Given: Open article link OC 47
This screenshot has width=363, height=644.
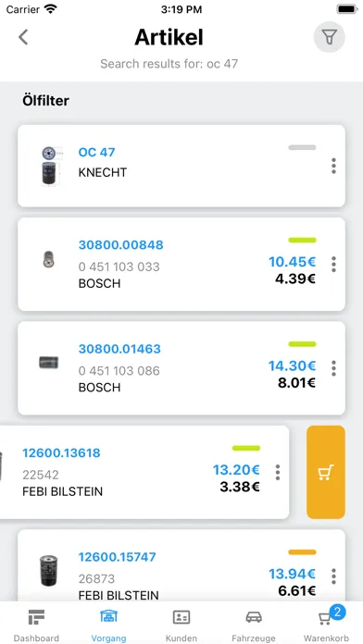Looking at the screenshot, I should coord(96,153).
